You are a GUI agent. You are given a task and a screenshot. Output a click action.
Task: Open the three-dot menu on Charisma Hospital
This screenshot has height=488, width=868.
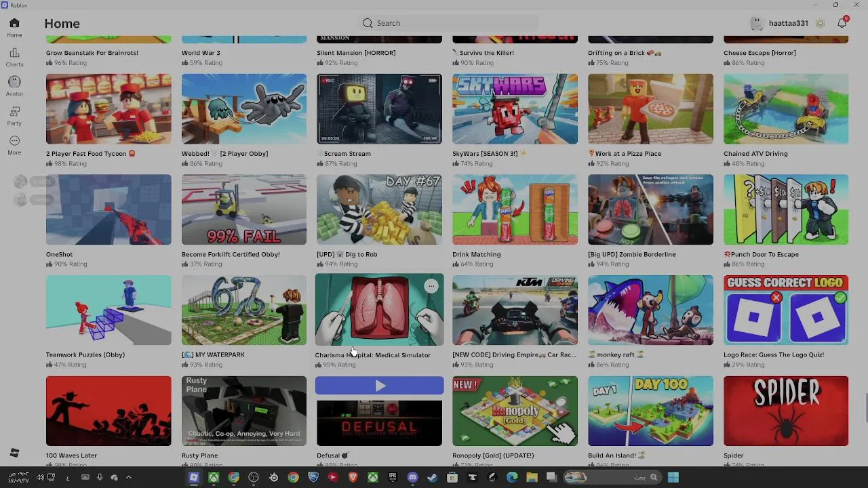click(x=431, y=286)
